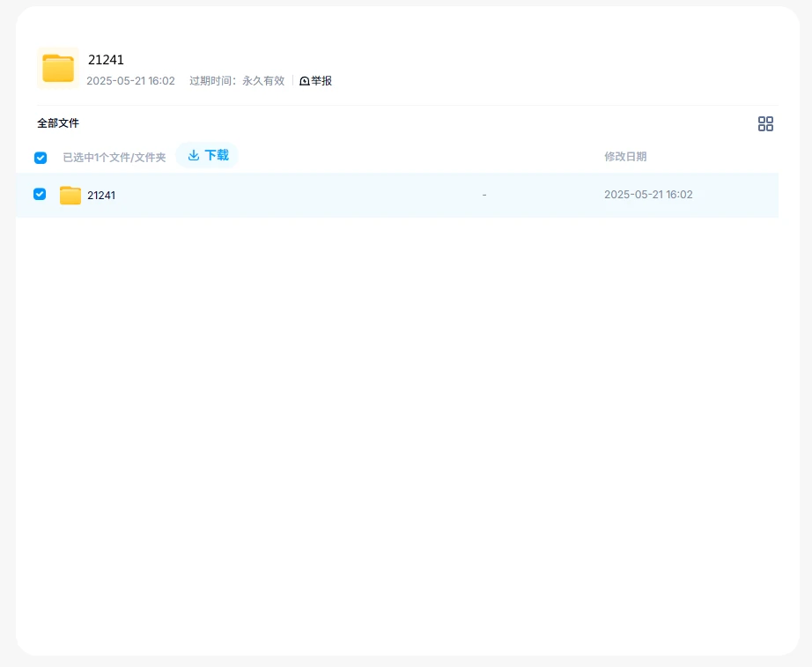Screen dimensions: 812x667
Task: Toggle the select-all files checkbox
Action: [x=41, y=158]
